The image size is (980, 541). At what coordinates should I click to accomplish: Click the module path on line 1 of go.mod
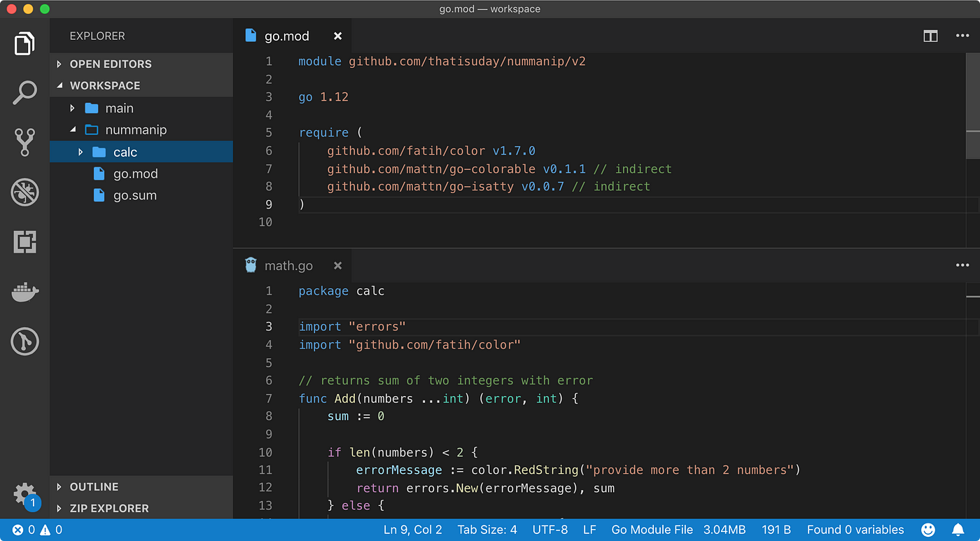(x=467, y=61)
